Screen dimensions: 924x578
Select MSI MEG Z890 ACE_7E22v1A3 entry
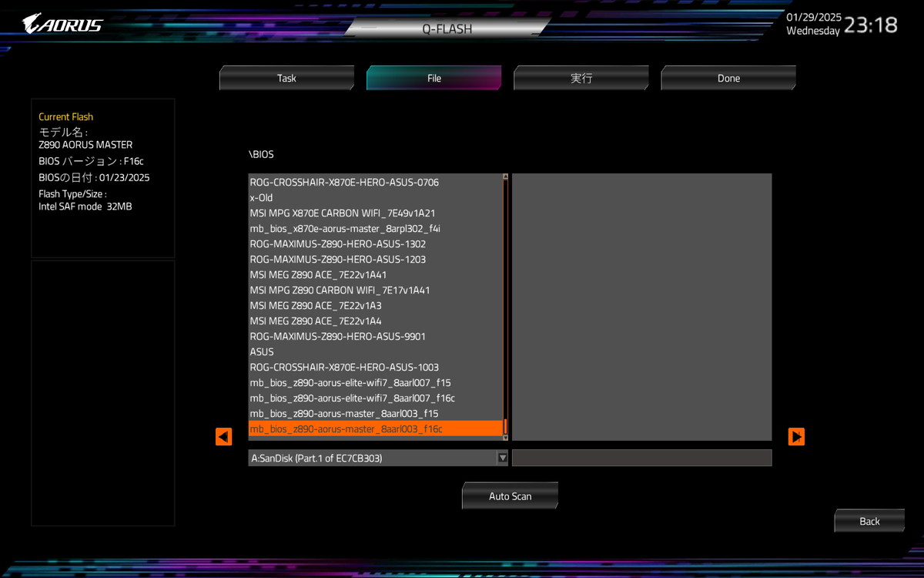(375, 305)
